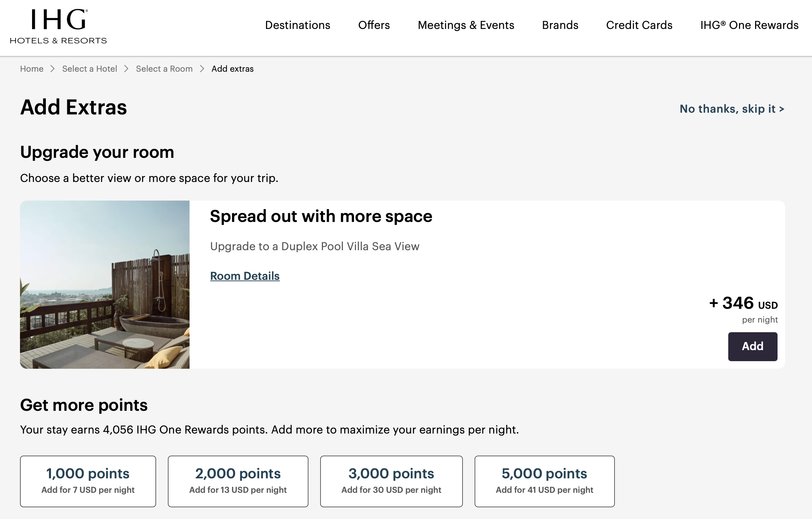View the villa terrace room photo
Viewport: 812px width, 519px height.
click(105, 285)
